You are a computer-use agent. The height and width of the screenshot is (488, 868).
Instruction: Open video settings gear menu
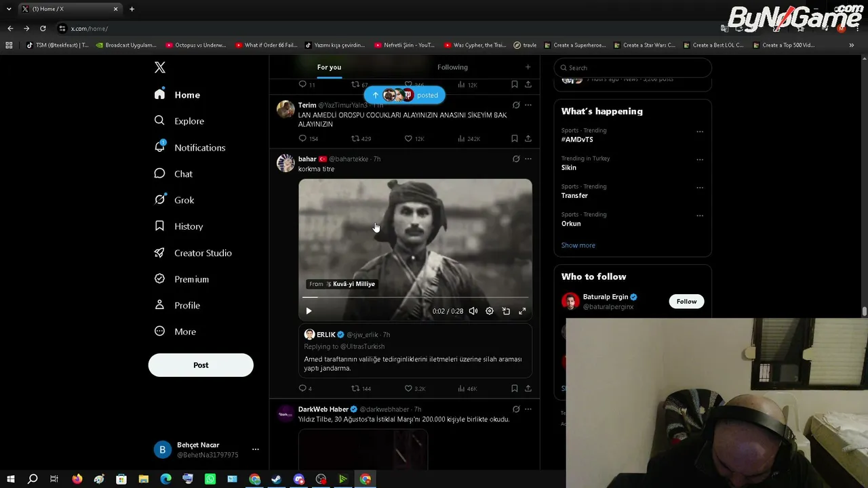[490, 311]
